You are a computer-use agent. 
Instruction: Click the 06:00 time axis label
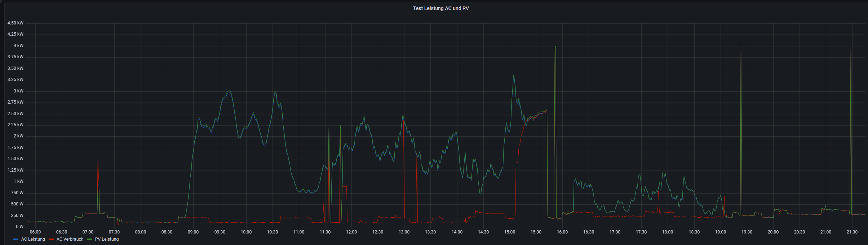click(x=35, y=232)
